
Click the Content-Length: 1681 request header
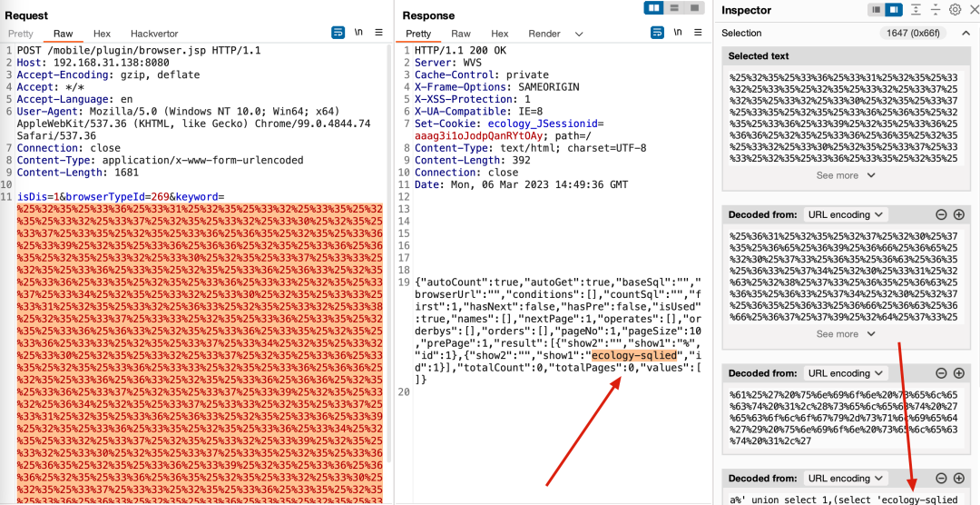pos(78,172)
